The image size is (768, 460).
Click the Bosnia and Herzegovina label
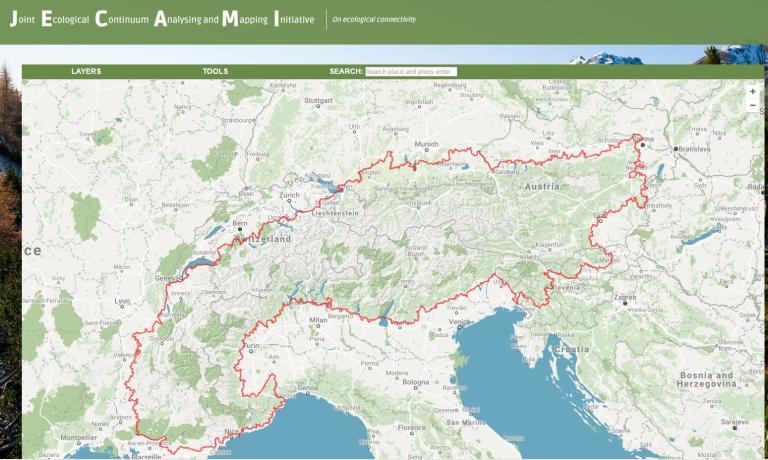coord(706,380)
